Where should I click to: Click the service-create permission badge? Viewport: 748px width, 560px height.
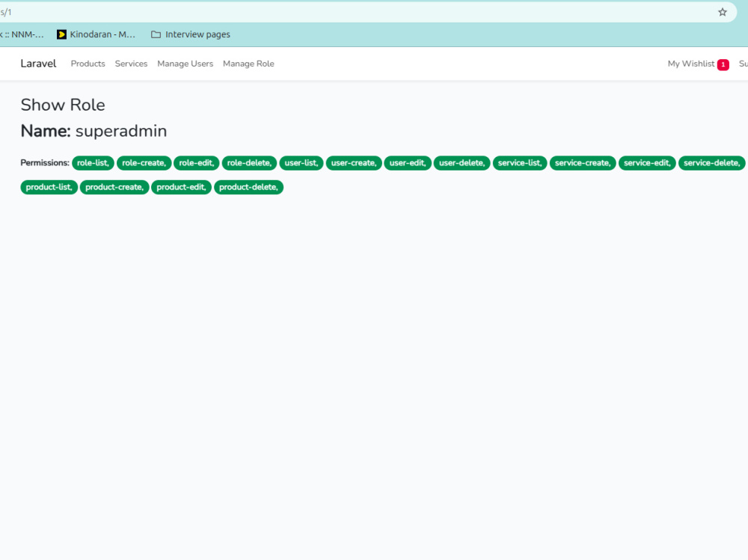point(583,163)
